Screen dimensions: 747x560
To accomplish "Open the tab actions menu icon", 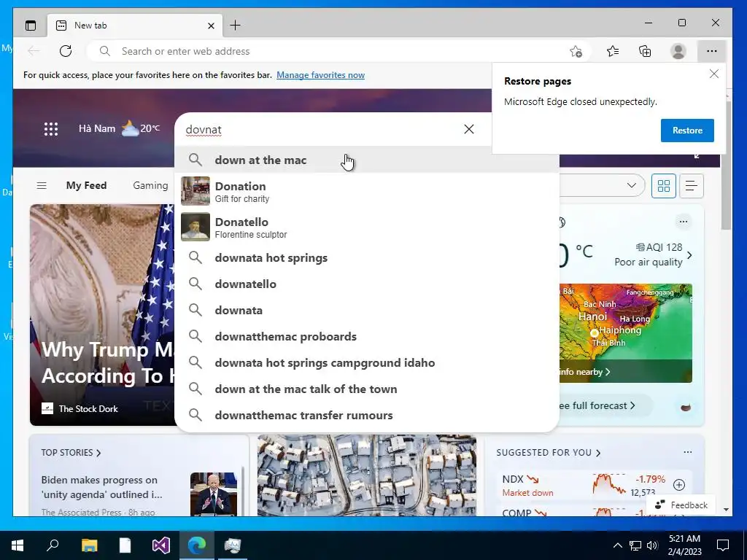I will pos(31,26).
